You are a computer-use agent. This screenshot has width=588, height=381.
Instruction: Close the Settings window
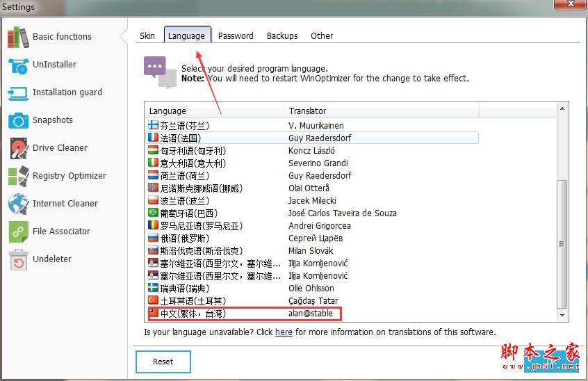click(x=571, y=3)
